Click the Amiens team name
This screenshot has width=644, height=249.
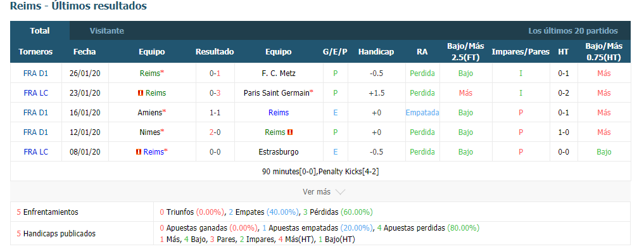tap(149, 113)
